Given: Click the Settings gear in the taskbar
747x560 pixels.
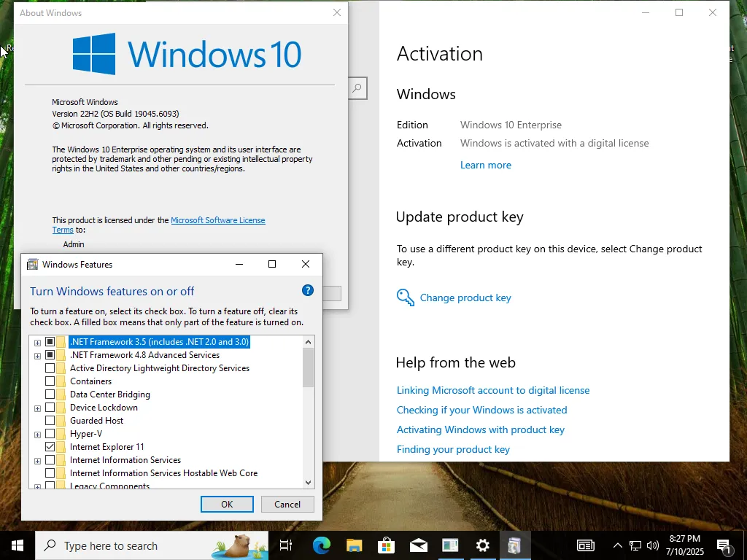Looking at the screenshot, I should pos(483,545).
